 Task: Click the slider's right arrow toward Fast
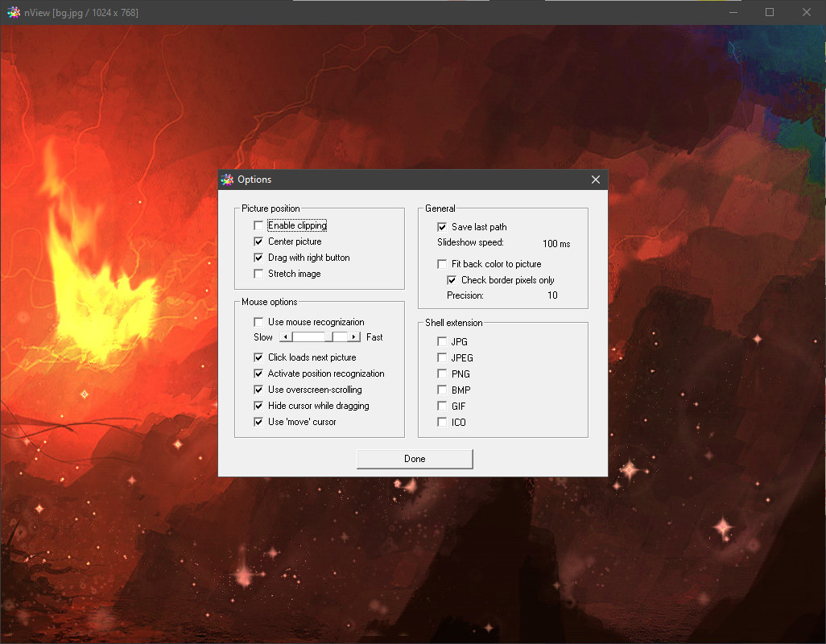pyautogui.click(x=354, y=337)
